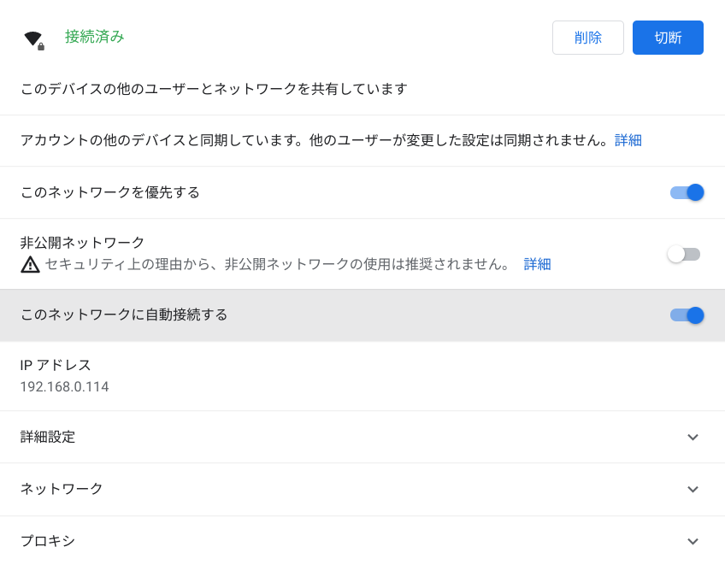The width and height of the screenshot is (725, 588).
Task: Open 詳細 link about account sync
Action: click(x=628, y=140)
